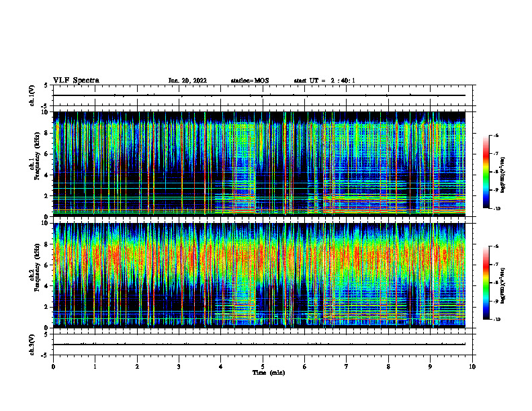The height and width of the screenshot is (411, 532).
Task: Click time axis tick label "0"
Action: (53, 367)
